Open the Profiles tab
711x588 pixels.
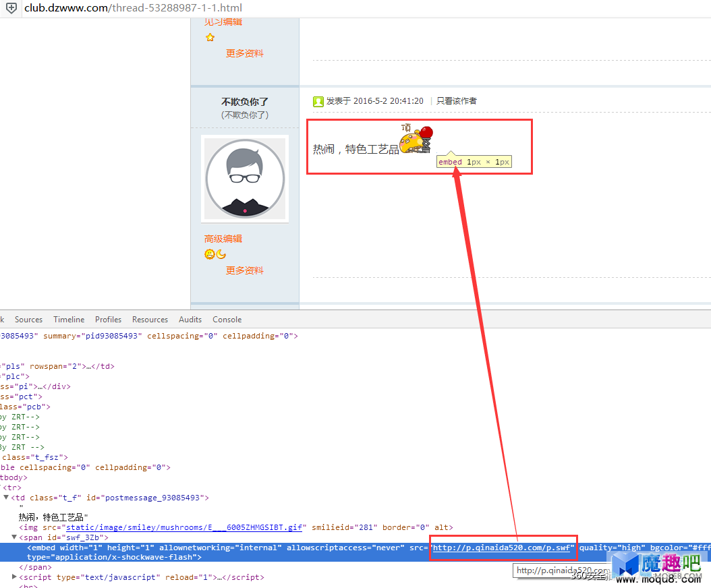tap(109, 319)
